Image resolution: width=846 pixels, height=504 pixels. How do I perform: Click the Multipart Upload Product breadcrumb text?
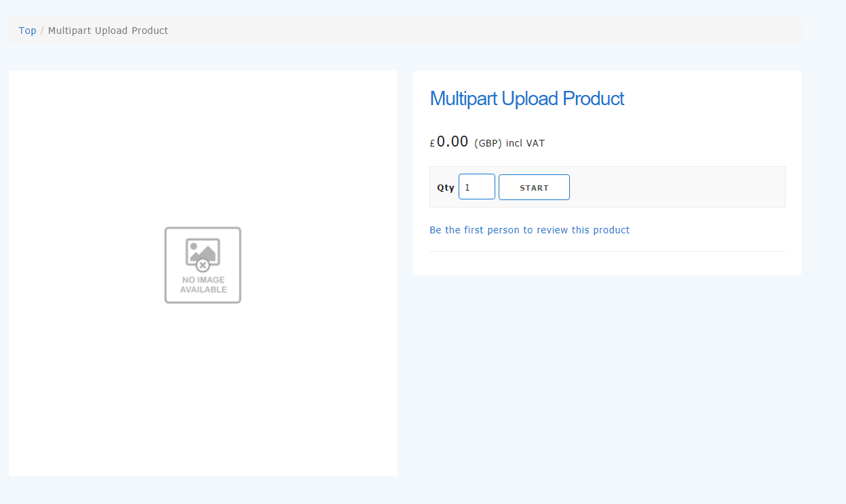pos(108,31)
